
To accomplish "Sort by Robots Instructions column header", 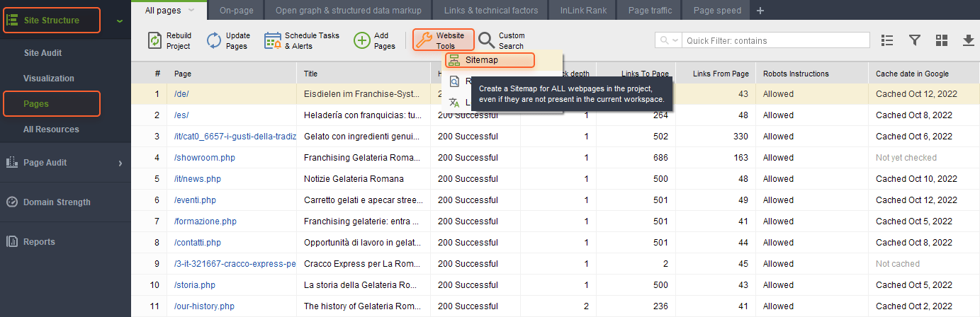I will pyautogui.click(x=811, y=74).
